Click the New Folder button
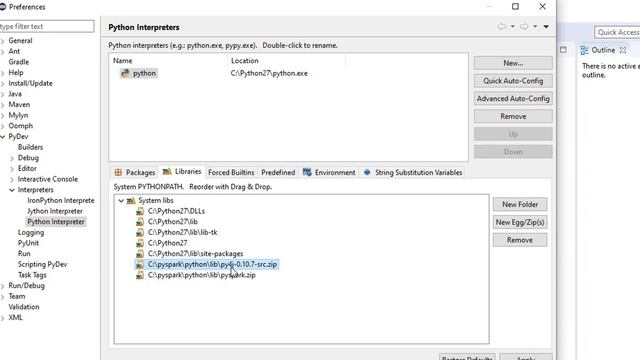The image size is (640, 360). (520, 204)
